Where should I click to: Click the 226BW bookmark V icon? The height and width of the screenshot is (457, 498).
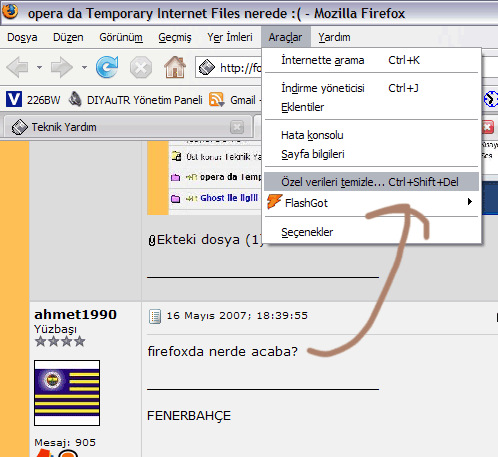14,99
